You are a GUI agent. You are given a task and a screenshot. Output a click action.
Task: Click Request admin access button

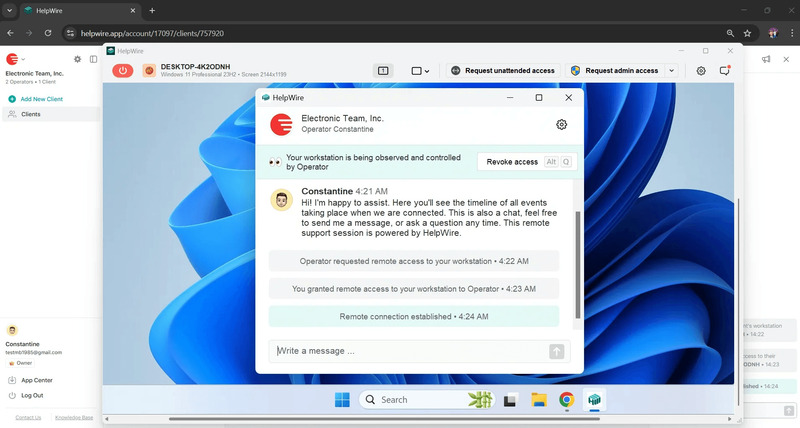coord(615,70)
